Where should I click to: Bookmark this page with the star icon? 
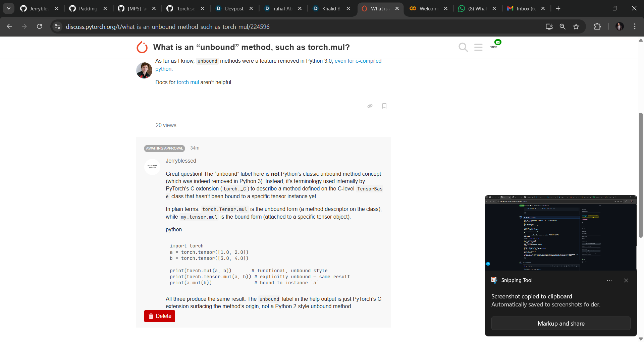576,26
